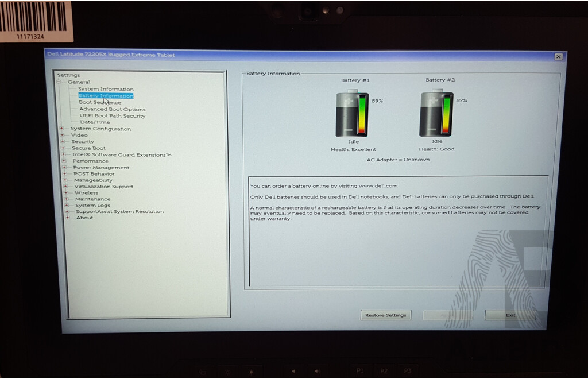This screenshot has height=379, width=588.
Task: Select the Video category label
Action: (x=79, y=136)
